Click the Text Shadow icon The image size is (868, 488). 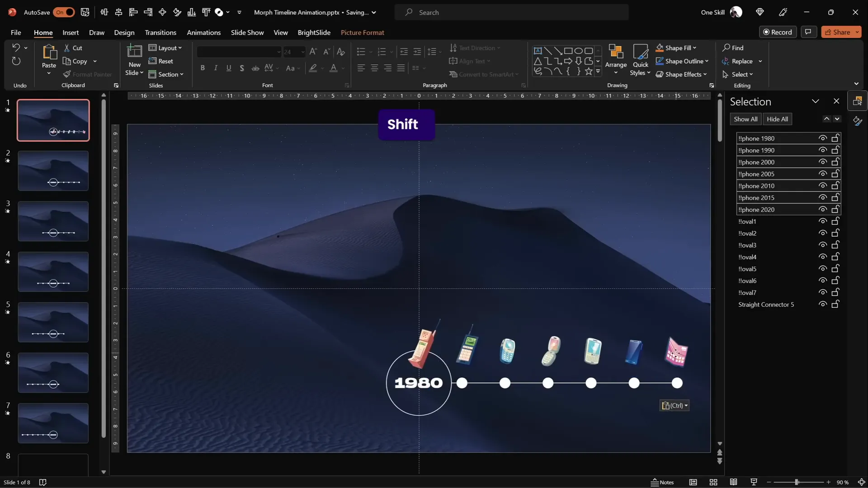click(x=242, y=68)
